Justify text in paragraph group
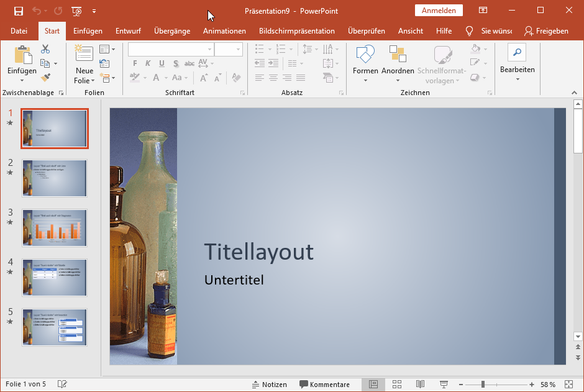 click(301, 78)
